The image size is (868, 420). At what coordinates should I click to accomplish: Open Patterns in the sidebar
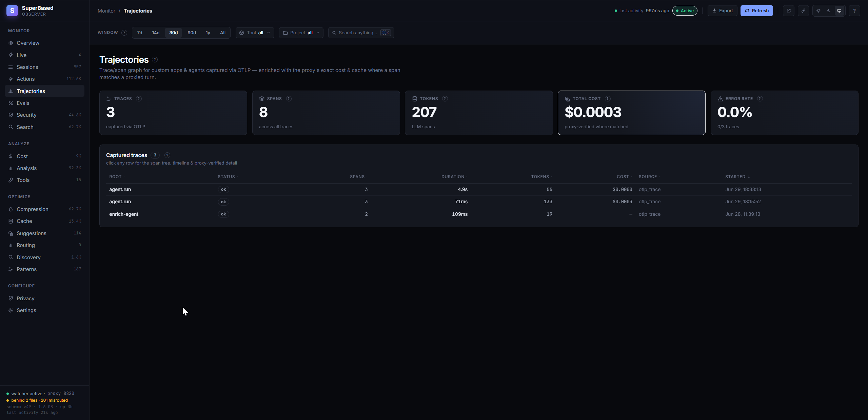[x=44, y=269]
